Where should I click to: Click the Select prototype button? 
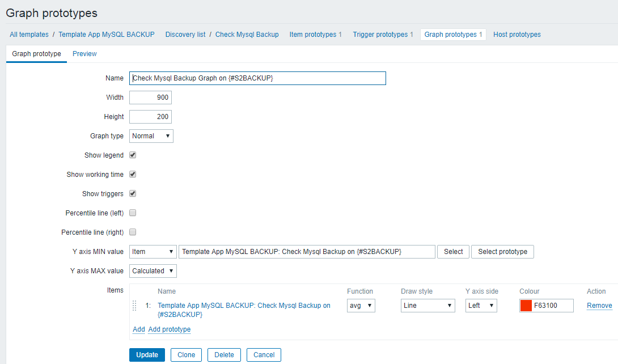point(502,252)
